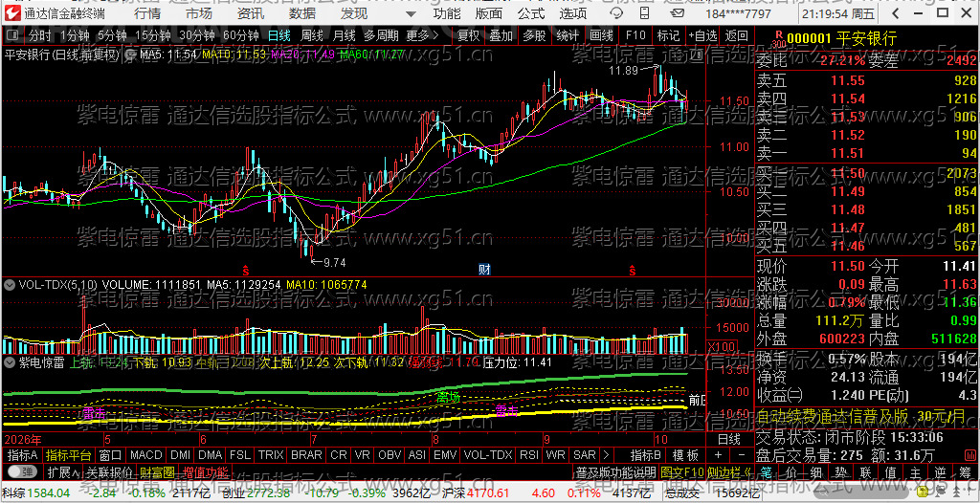Toggle 叠加 overlay mode
The width and height of the screenshot is (980, 503).
501,35
